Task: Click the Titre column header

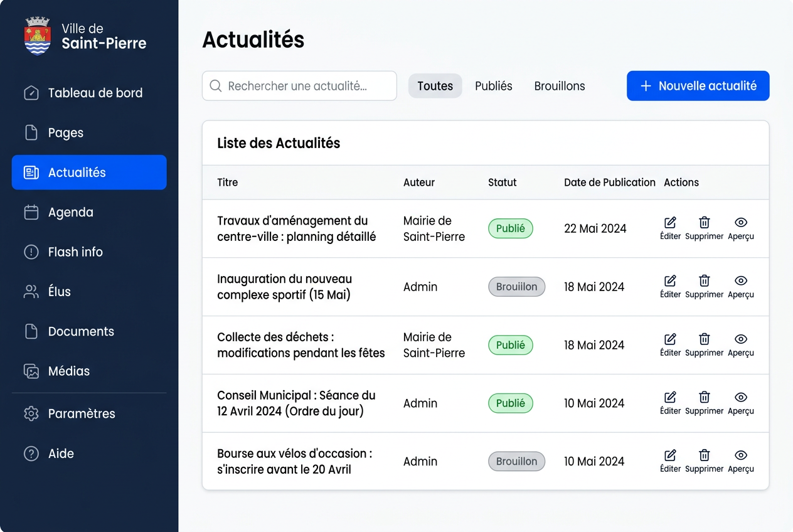Action: [227, 183]
